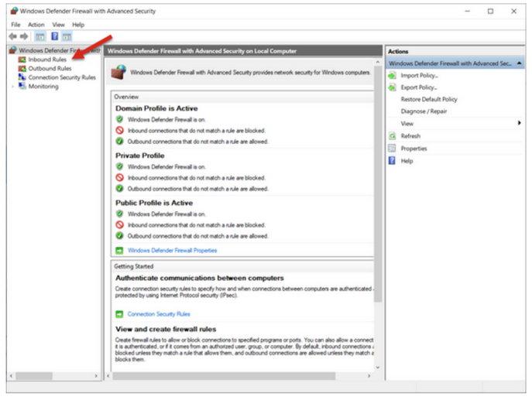Click Export Policy action

[x=419, y=87]
